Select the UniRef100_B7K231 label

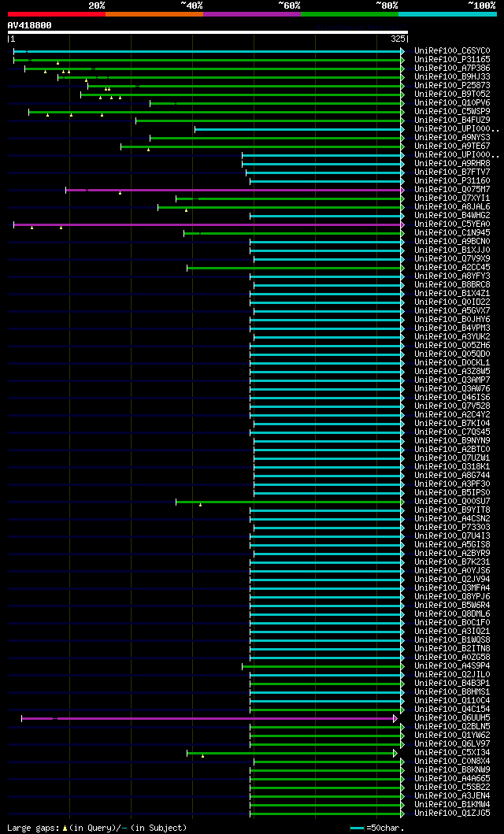point(453,562)
